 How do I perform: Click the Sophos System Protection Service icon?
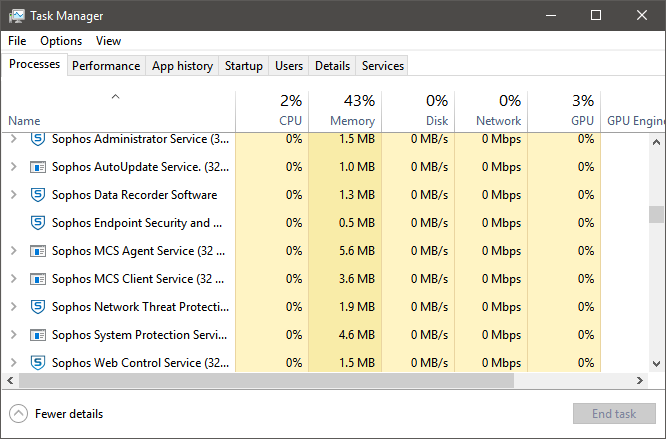(38, 335)
